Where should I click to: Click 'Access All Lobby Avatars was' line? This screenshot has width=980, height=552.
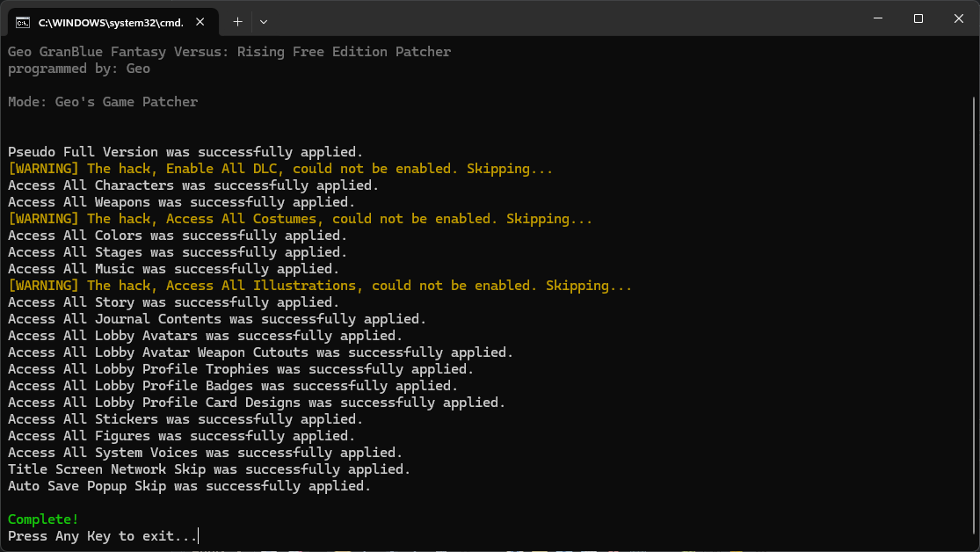(x=205, y=336)
